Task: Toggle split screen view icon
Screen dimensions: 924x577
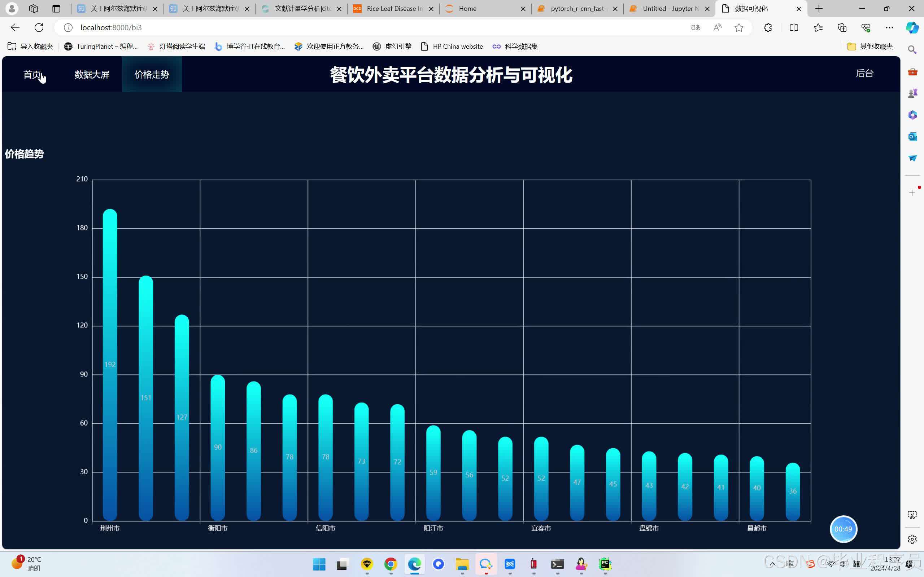Action: (x=794, y=27)
